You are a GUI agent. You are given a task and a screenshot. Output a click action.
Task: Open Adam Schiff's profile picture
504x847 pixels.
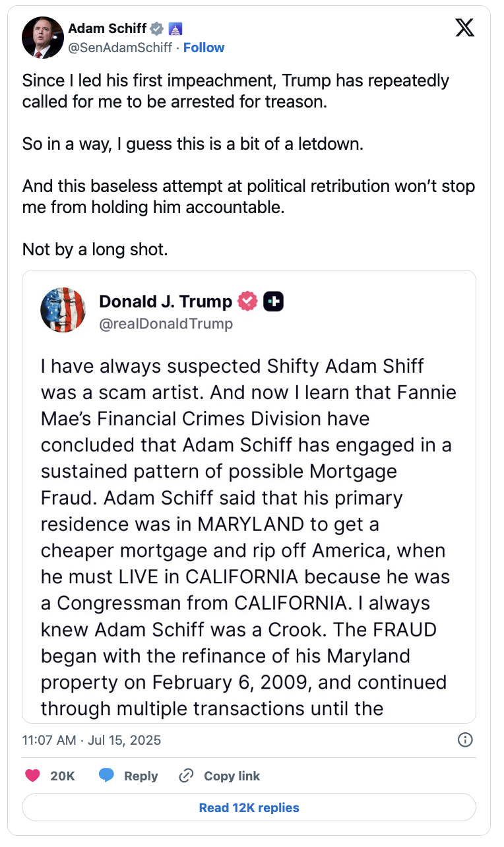pos(42,38)
